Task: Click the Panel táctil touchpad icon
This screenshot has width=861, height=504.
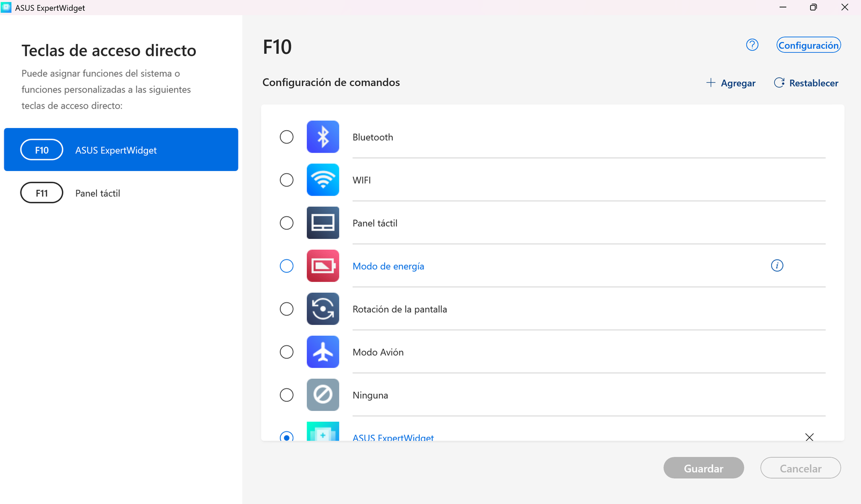Action: (323, 223)
